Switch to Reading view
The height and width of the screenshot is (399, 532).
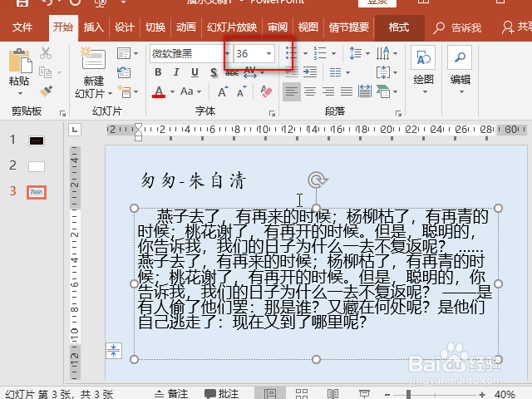click(332, 393)
